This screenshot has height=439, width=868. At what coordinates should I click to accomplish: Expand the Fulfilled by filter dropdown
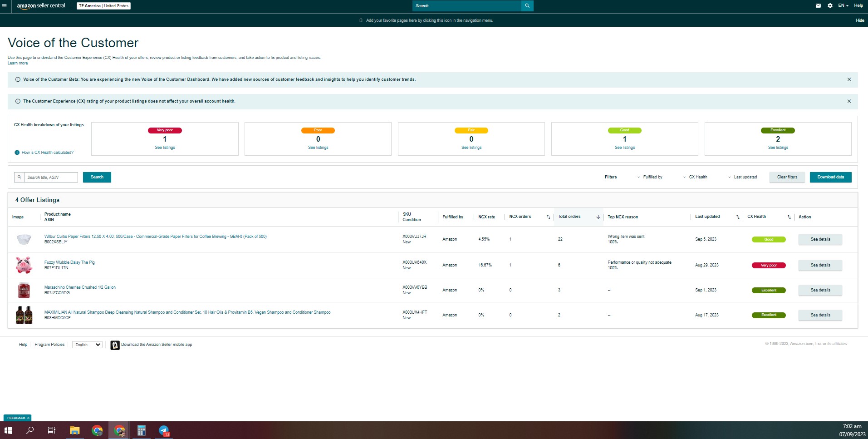[x=650, y=177]
